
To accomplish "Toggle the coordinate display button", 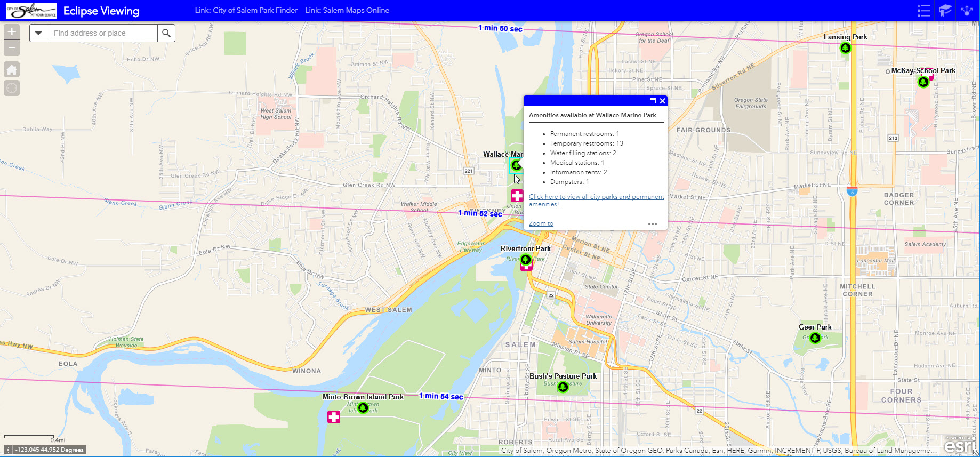I will [x=8, y=450].
